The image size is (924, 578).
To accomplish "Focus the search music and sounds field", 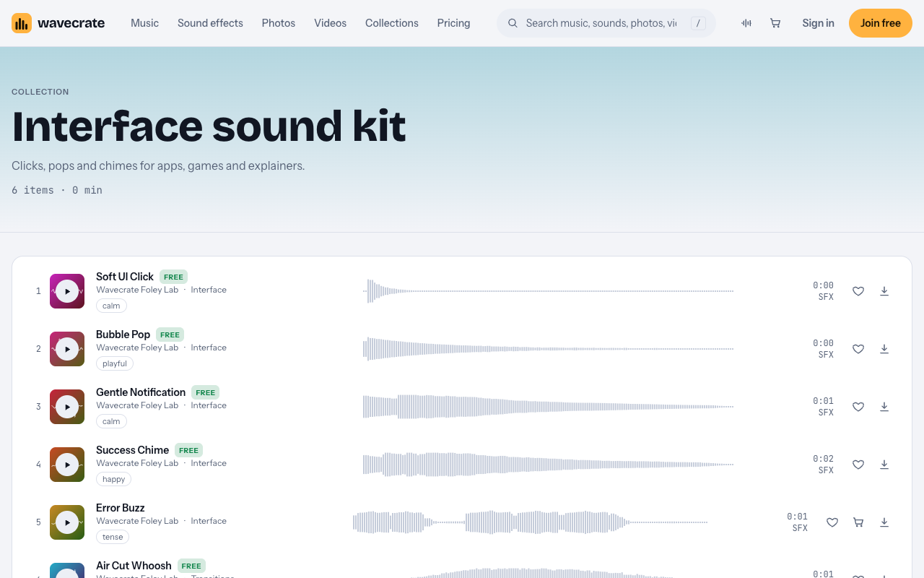I will [606, 23].
